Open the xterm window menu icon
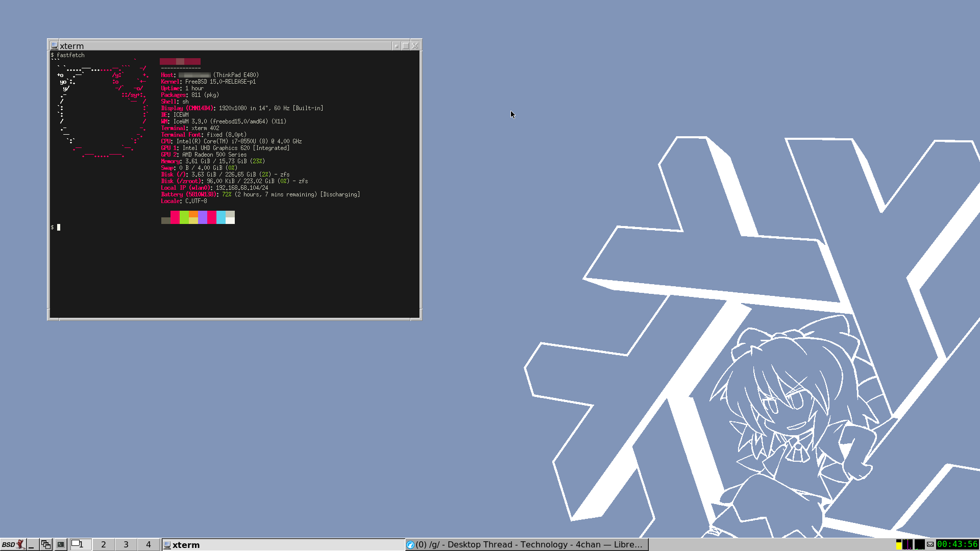Image resolution: width=980 pixels, height=551 pixels. point(54,46)
